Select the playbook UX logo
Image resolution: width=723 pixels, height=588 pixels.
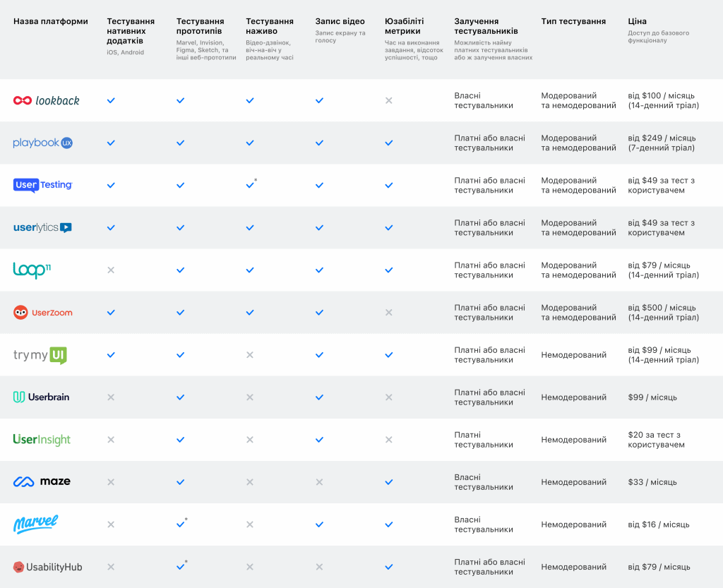pyautogui.click(x=43, y=143)
